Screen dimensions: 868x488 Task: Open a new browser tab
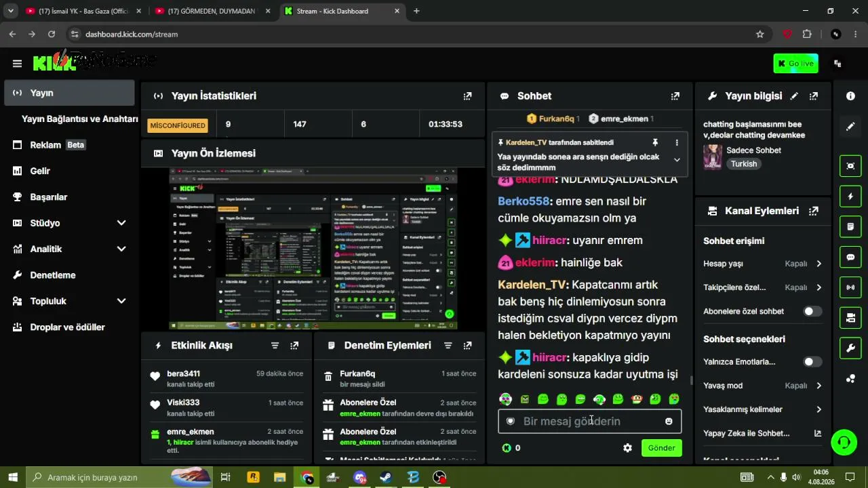(x=416, y=11)
